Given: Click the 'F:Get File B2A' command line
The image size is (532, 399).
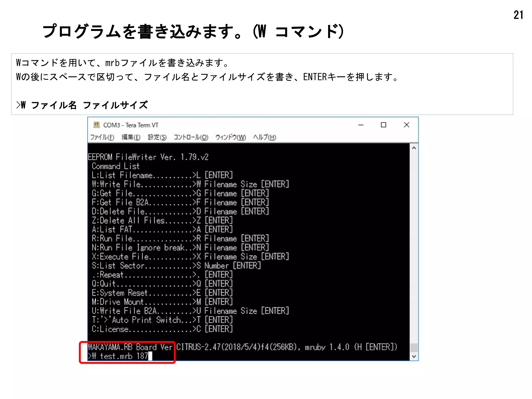Looking at the screenshot, I should (180, 202).
